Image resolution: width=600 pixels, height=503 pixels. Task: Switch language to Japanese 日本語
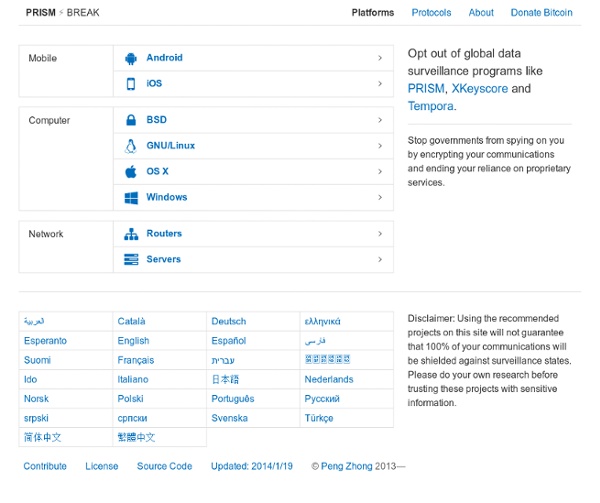click(x=225, y=380)
